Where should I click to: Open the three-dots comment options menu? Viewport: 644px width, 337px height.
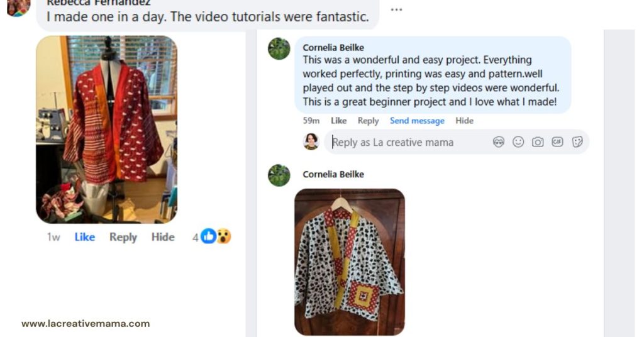pyautogui.click(x=396, y=10)
